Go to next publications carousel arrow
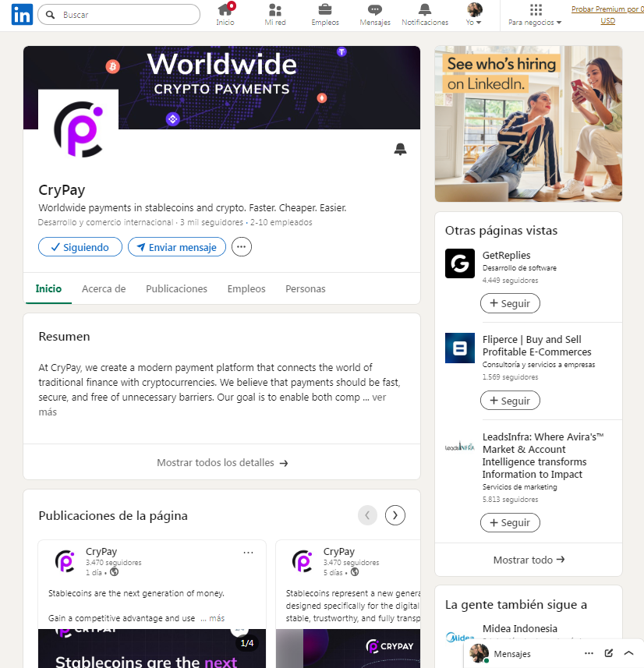The image size is (644, 668). [395, 515]
